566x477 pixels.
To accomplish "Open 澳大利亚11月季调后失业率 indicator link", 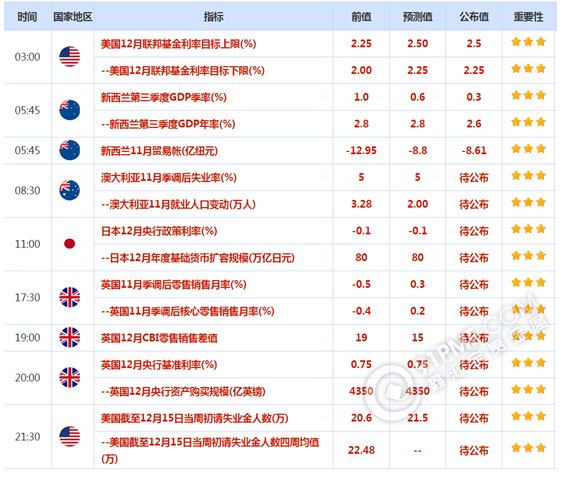I will [169, 178].
